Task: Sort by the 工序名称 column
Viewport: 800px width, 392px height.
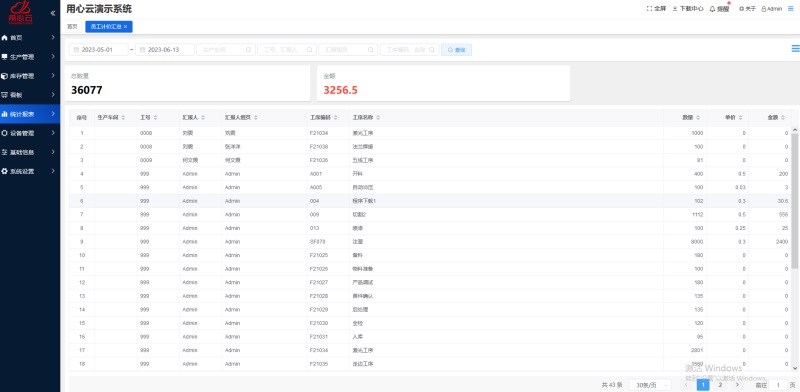Action: point(378,118)
